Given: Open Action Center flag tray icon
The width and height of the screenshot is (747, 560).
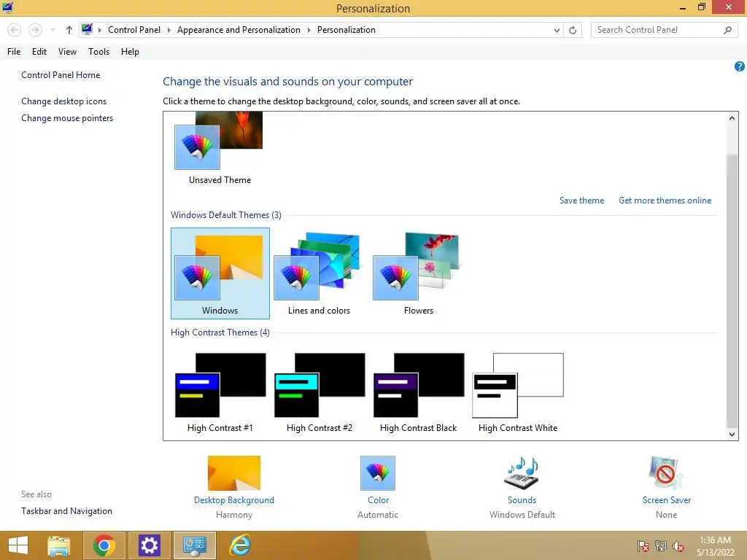Looking at the screenshot, I should pos(643,546).
